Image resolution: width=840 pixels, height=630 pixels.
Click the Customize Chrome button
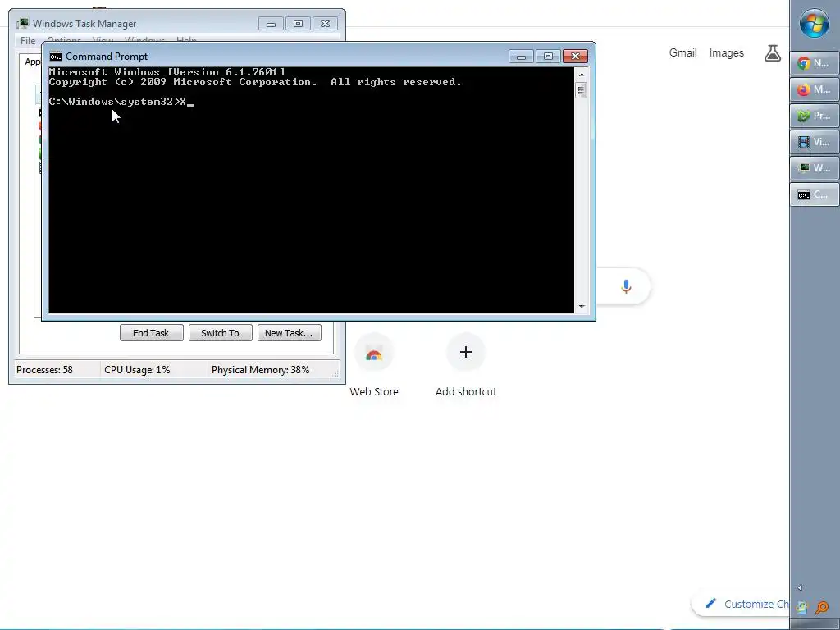tap(742, 604)
